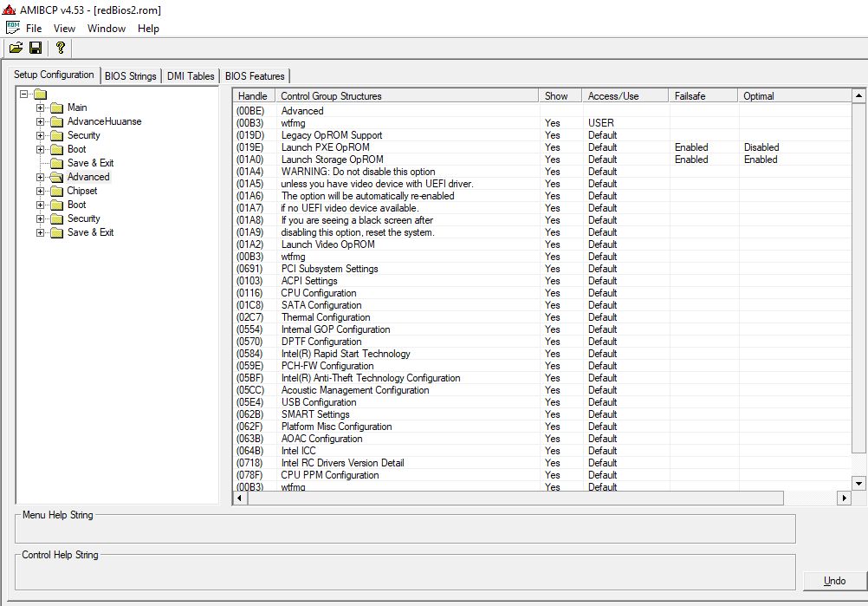The height and width of the screenshot is (606, 868).
Task: Collapse the root tree node
Action: tap(23, 94)
